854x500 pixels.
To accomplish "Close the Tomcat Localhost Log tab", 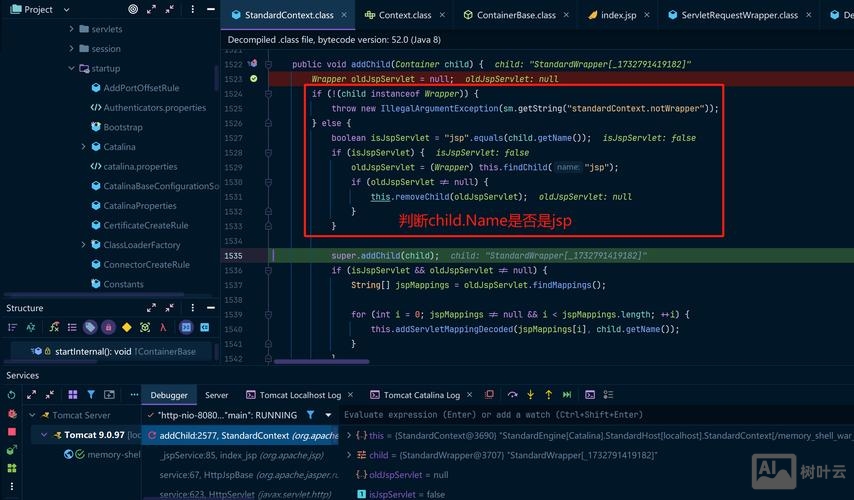I will click(350, 395).
